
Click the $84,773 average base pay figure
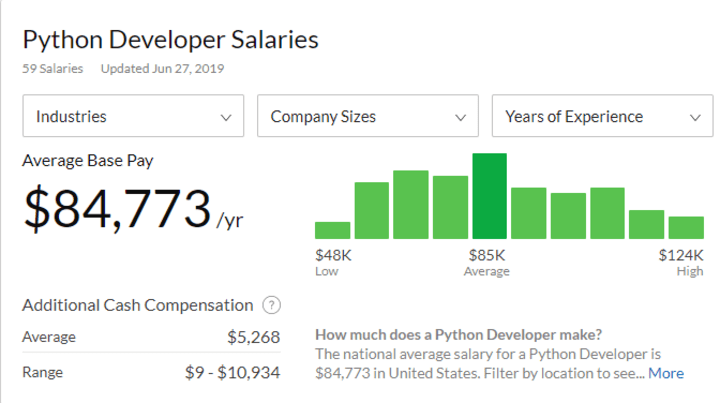pyautogui.click(x=118, y=209)
